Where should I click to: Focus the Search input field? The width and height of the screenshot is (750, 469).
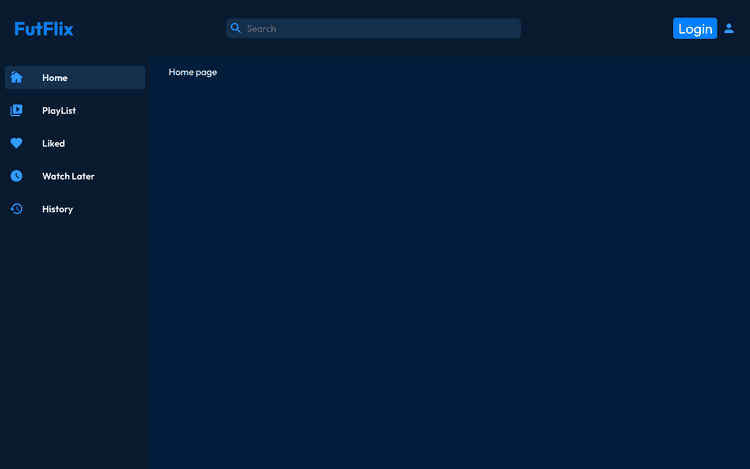click(x=373, y=28)
